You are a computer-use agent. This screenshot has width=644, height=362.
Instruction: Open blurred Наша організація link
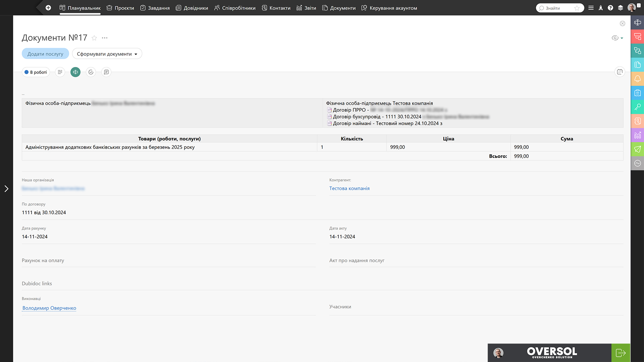click(53, 188)
